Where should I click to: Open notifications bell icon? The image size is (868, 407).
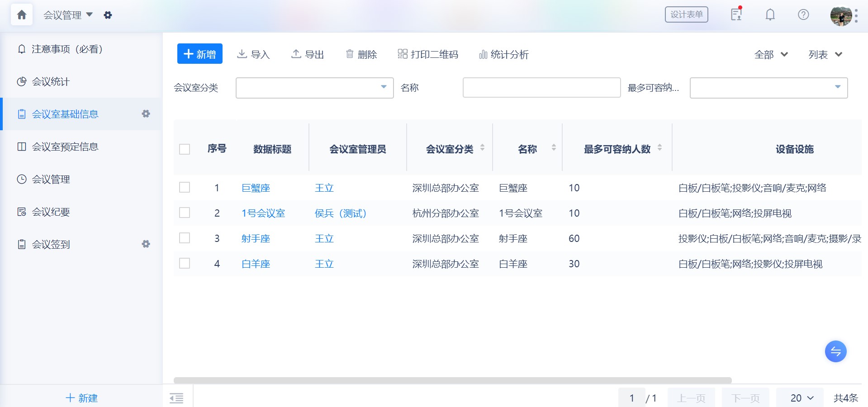click(770, 15)
